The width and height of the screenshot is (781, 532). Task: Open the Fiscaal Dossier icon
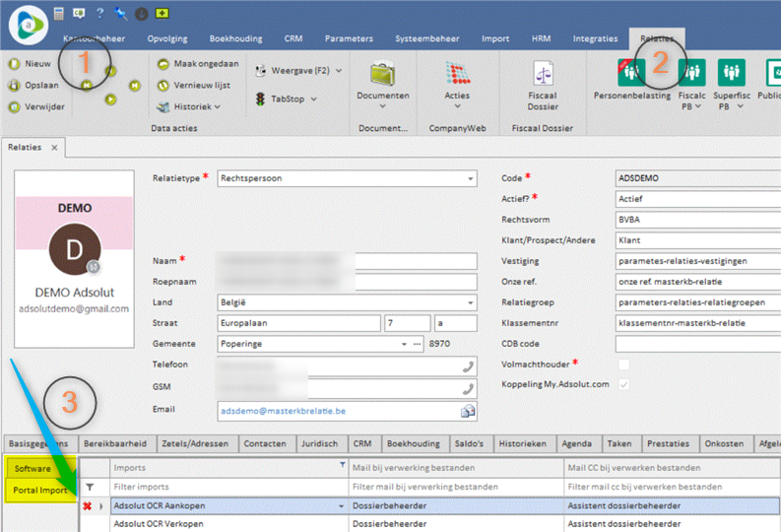[x=543, y=74]
